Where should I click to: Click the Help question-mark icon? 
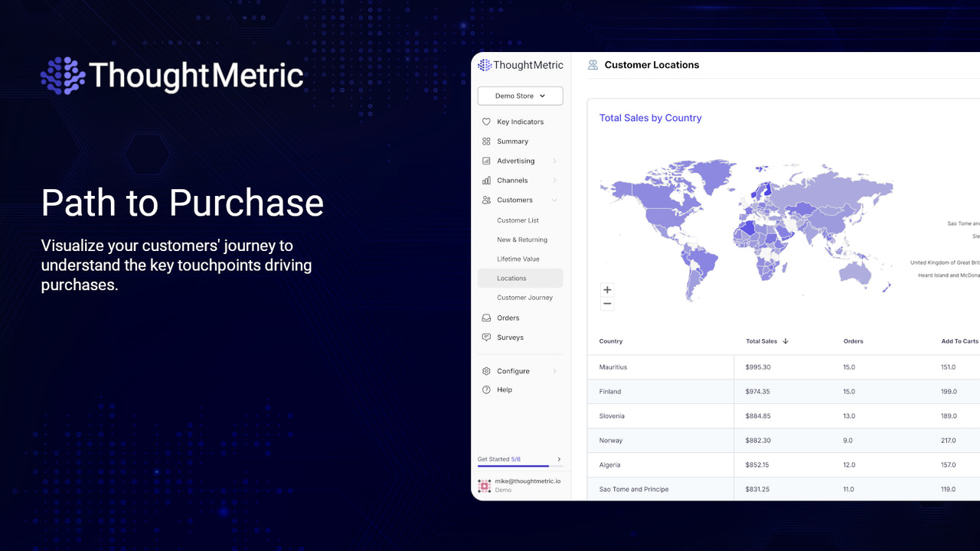click(x=487, y=390)
